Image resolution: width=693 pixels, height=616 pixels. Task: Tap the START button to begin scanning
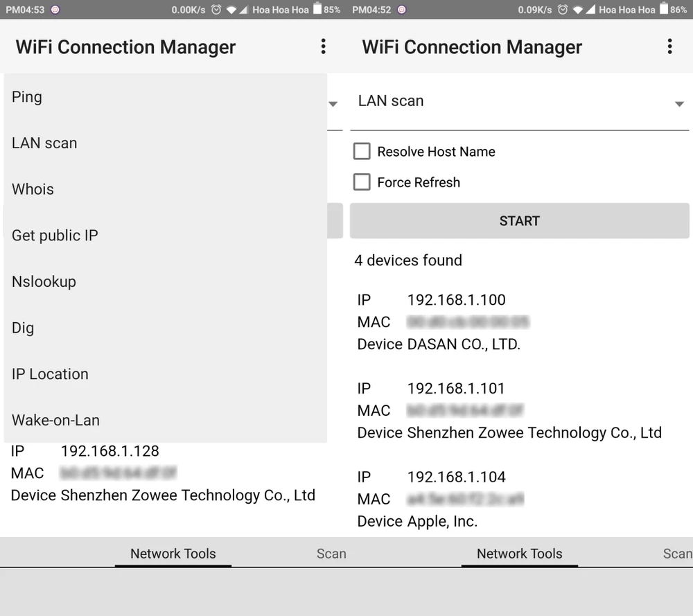pos(519,220)
